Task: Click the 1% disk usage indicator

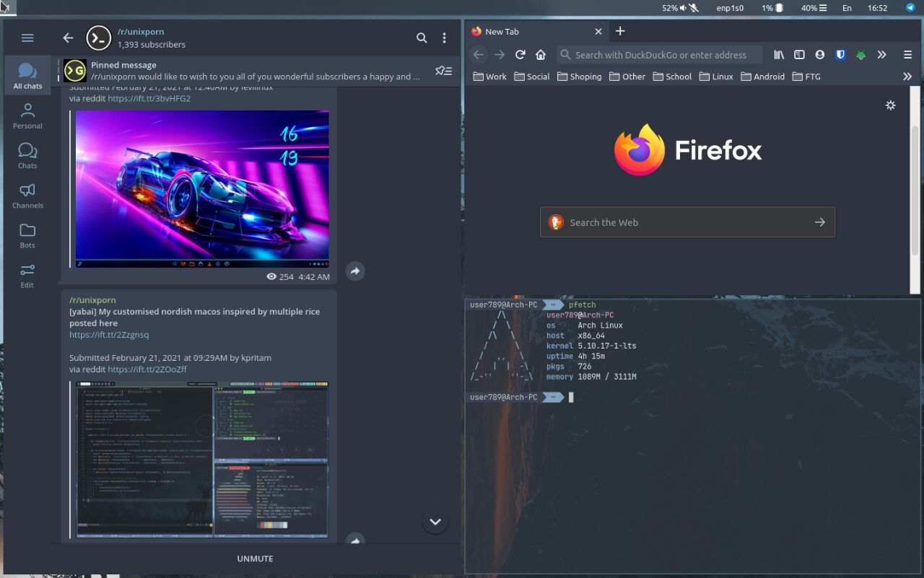Action: tap(772, 8)
